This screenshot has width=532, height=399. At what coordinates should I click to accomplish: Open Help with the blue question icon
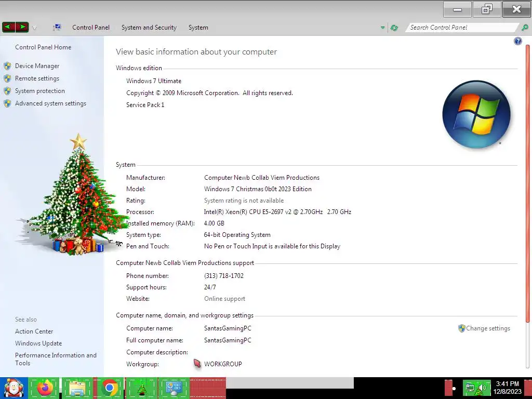[x=518, y=41]
